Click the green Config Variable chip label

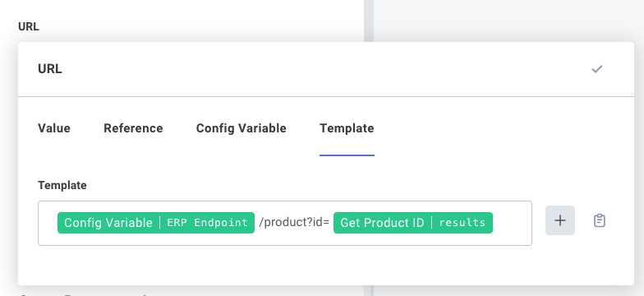click(x=108, y=222)
